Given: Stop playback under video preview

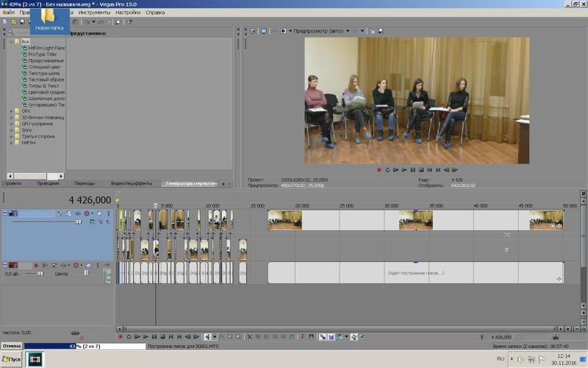Looking at the screenshot, I should (421, 170).
